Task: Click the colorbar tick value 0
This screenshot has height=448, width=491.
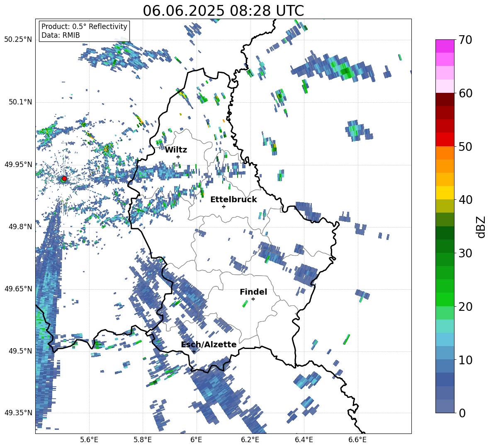Action: point(462,413)
